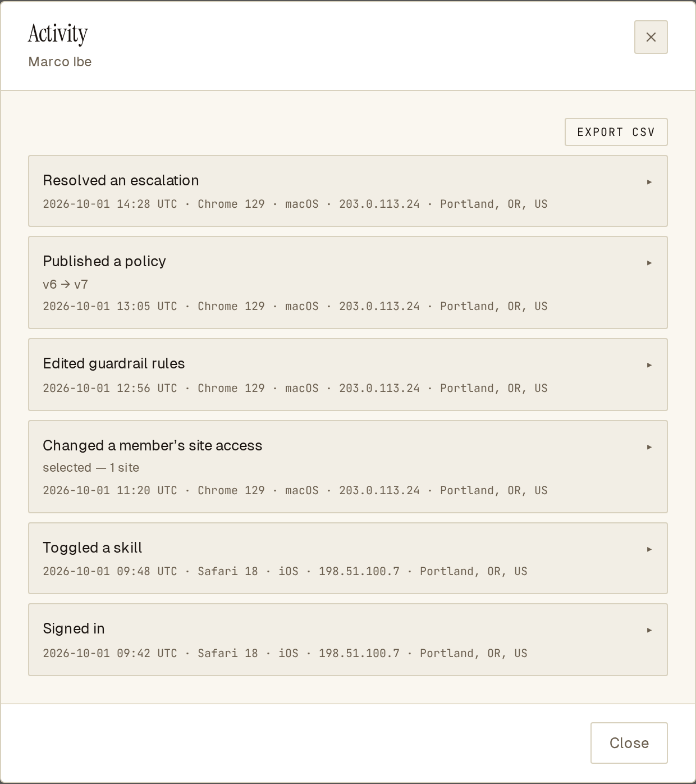Select the Published a policy title

tap(104, 261)
